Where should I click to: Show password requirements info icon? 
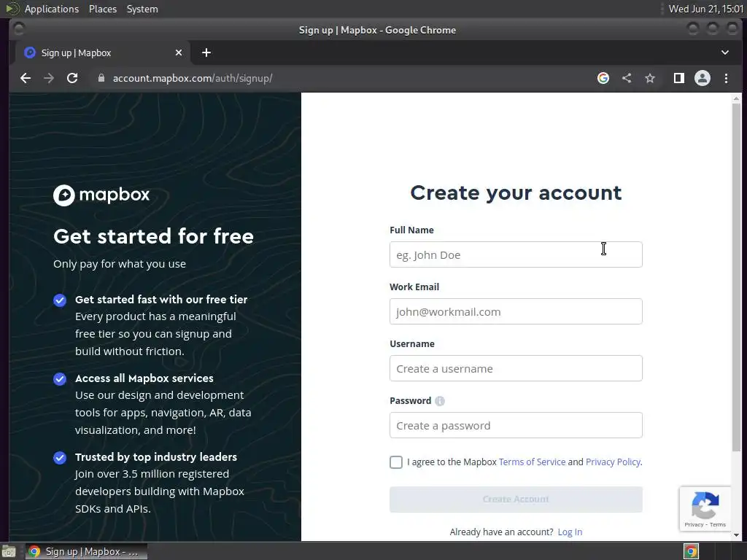point(440,401)
